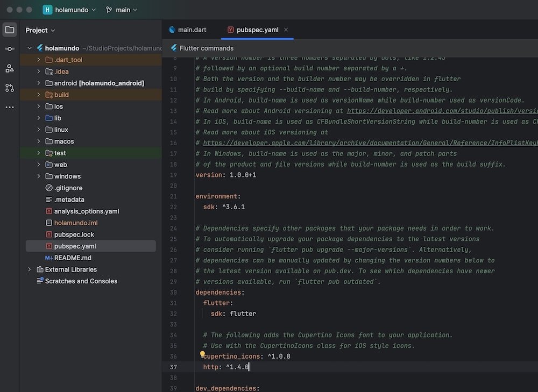The height and width of the screenshot is (392, 538).
Task: Click the dev_dependencies: key
Action: coord(228,388)
